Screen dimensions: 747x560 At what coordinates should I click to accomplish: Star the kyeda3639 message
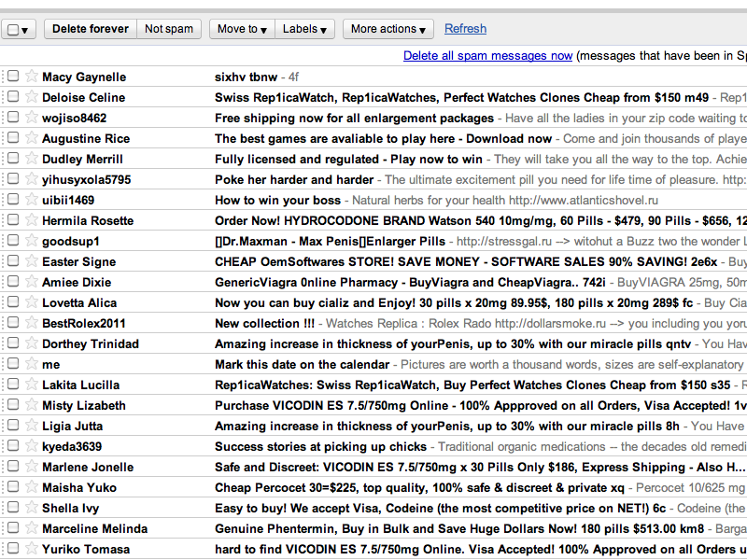tap(32, 445)
